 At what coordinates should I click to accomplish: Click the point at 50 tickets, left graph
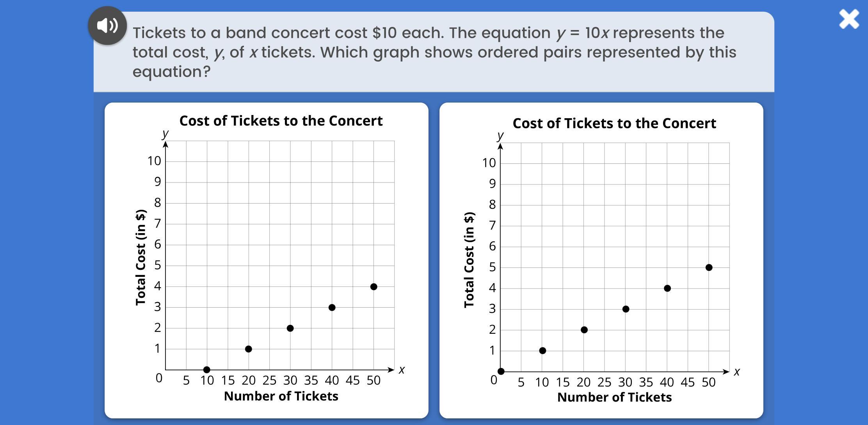(374, 287)
